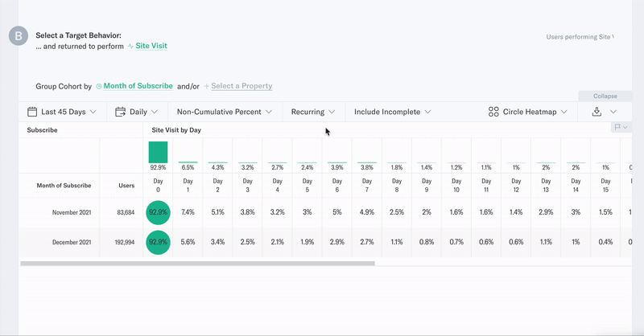The image size is (644, 336).
Task: Click the 2.7% cell in December 2021
Action: pyautogui.click(x=367, y=242)
